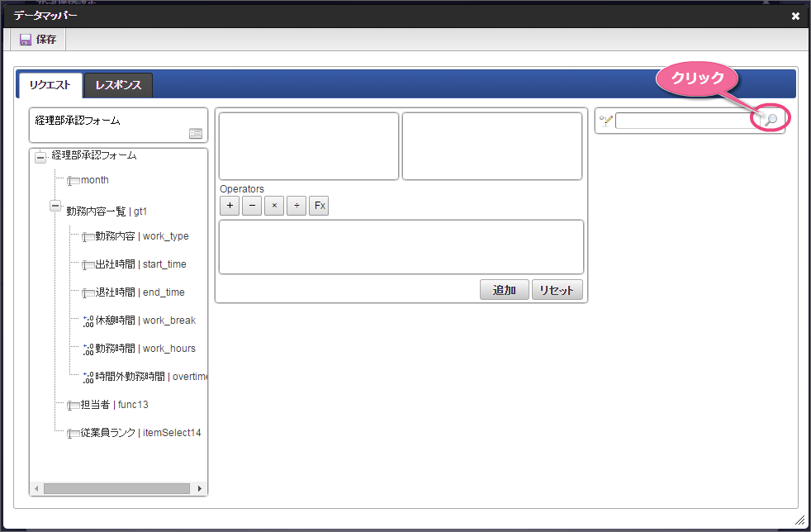
Task: Click the 保存 button label
Action: click(46, 40)
